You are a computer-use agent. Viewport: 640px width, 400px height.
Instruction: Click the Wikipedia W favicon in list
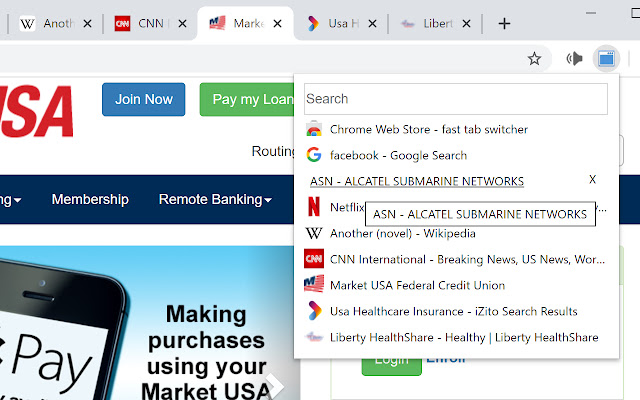coord(314,233)
